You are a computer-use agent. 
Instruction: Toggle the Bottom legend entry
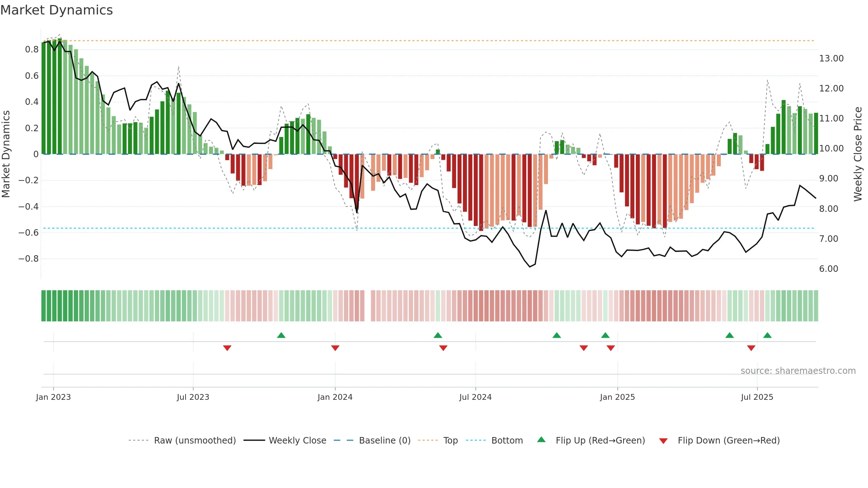coord(507,440)
